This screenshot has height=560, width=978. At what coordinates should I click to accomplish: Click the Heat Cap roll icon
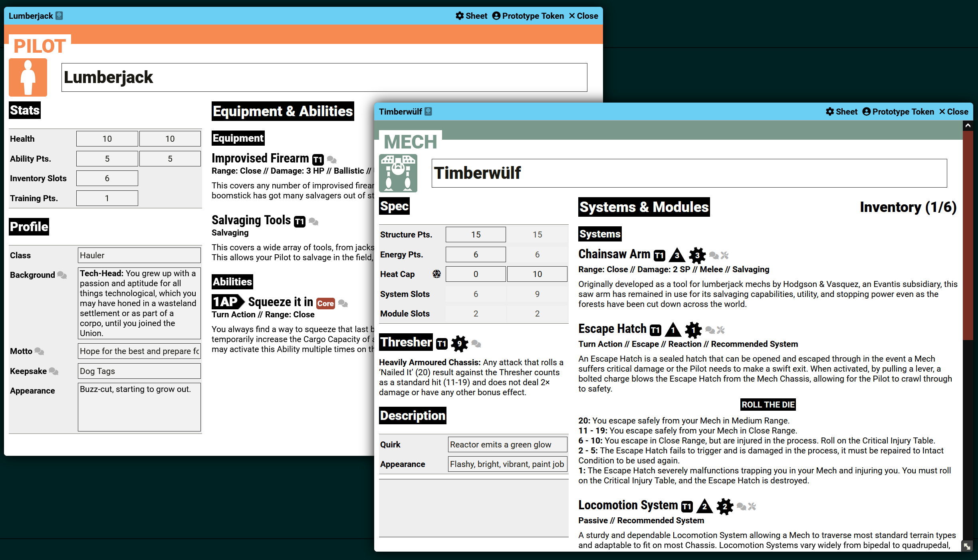coord(436,274)
